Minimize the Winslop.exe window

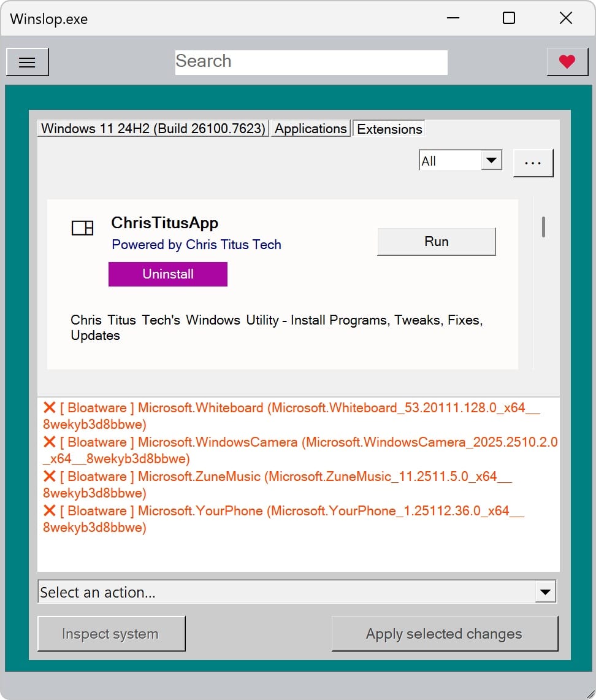(453, 18)
